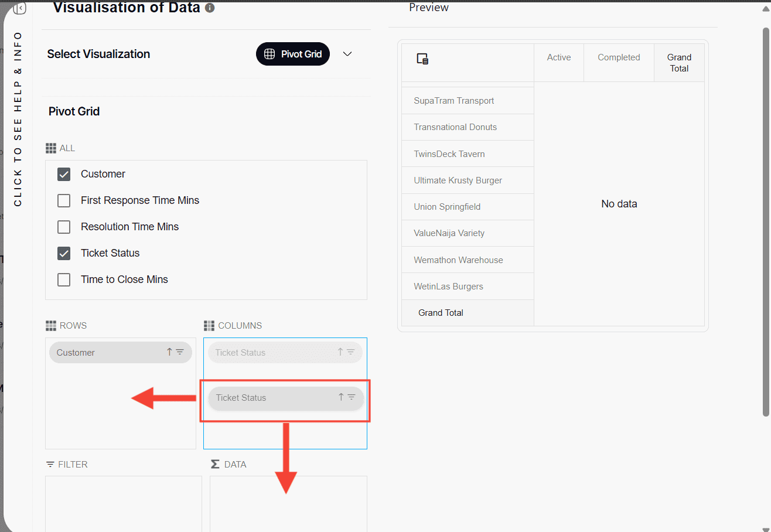Click the No data message in preview
Image resolution: width=771 pixels, height=532 pixels.
619,204
